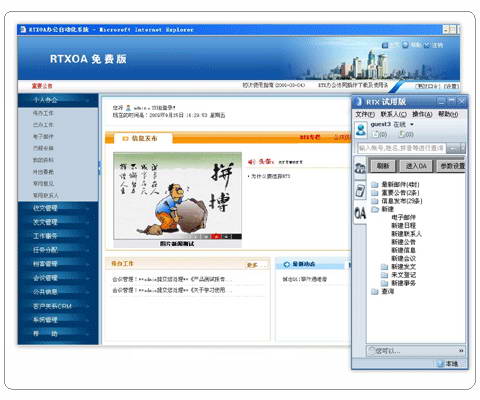480x400 pixels.
Task: Expand the 您可以 chevron at RTX bottom
Action: pyautogui.click(x=461, y=351)
